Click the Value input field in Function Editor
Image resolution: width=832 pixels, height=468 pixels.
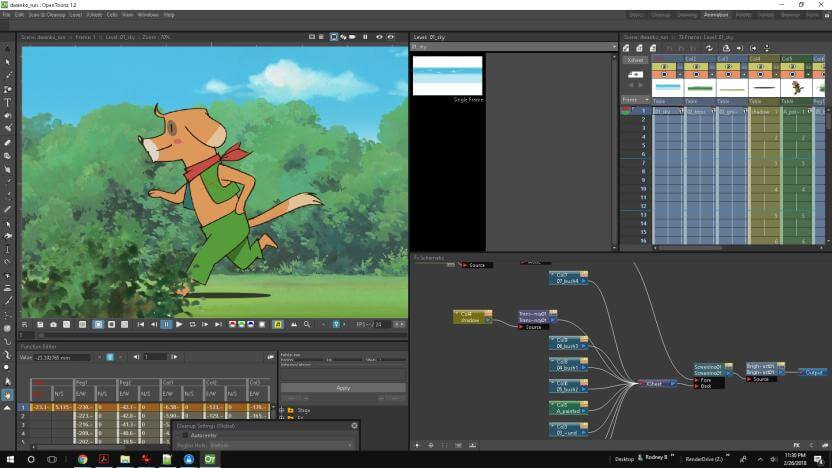[x=62, y=357]
